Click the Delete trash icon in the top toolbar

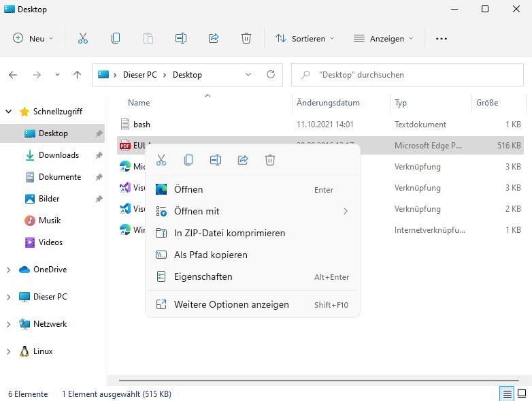(x=246, y=38)
